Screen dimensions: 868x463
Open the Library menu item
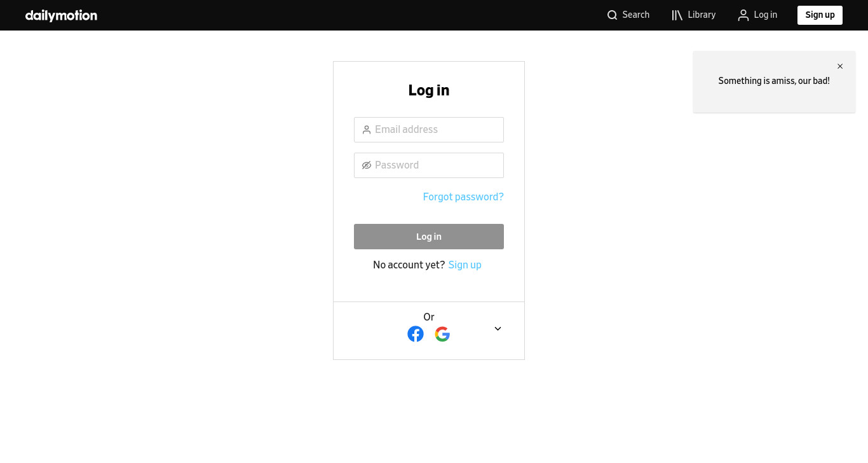click(x=694, y=15)
